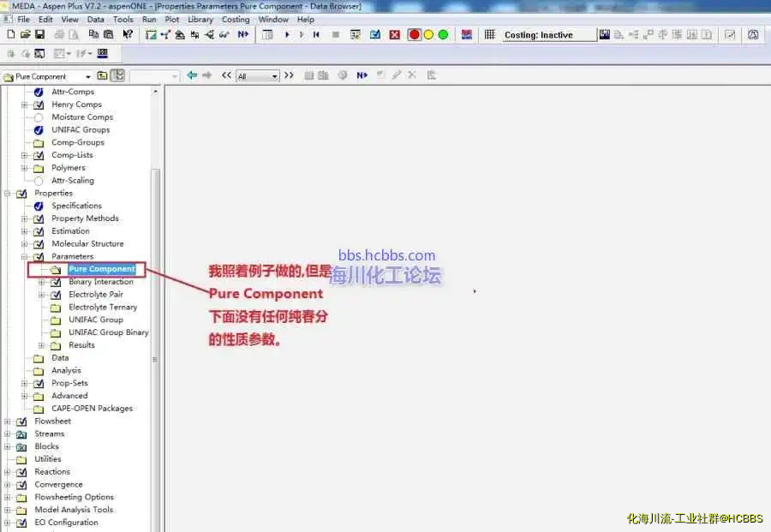Expand the Flowsheet node
Screen dimensions: 771x532
pos(7,421)
